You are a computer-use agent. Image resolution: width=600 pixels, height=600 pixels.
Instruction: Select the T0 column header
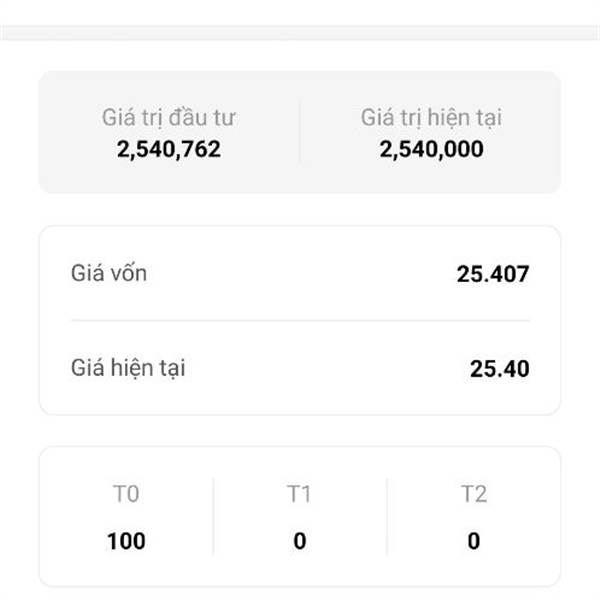click(126, 494)
